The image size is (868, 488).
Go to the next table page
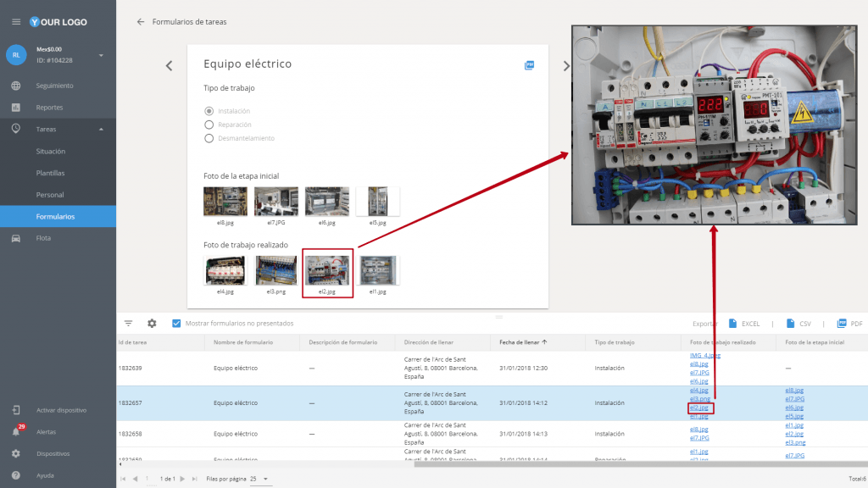182,479
